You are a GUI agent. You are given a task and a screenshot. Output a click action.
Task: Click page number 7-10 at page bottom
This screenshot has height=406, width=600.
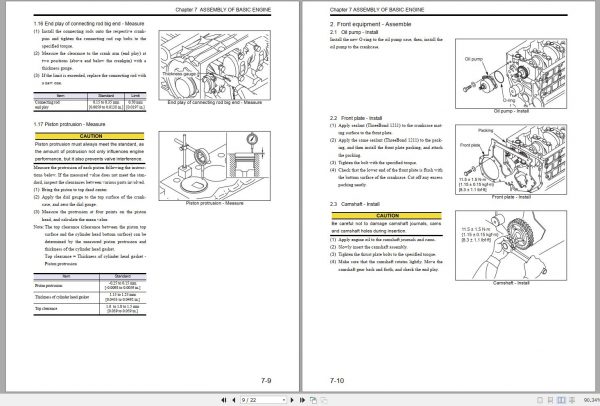(337, 380)
